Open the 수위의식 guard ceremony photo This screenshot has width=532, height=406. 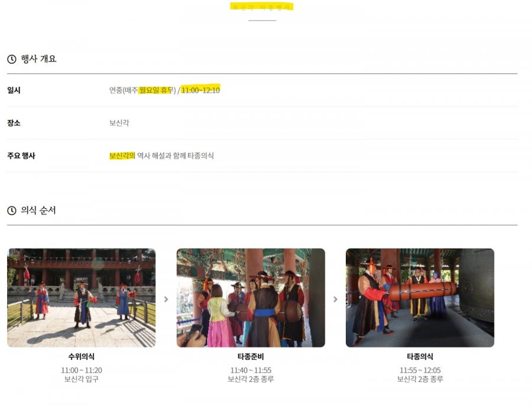[x=82, y=298]
